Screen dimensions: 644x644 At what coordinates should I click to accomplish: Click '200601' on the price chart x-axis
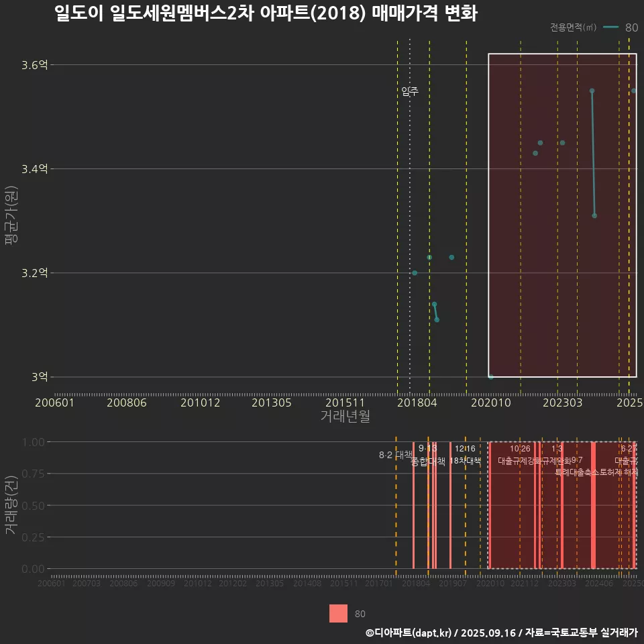pyautogui.click(x=54, y=402)
